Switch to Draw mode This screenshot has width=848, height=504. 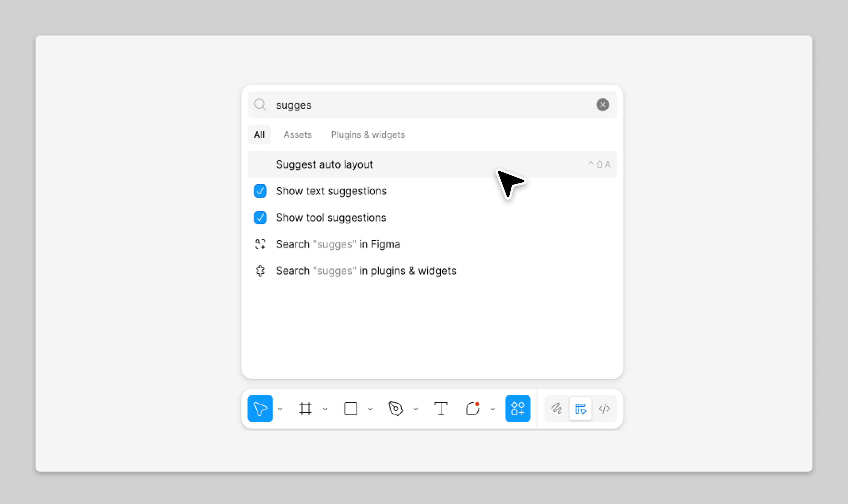tap(556, 409)
